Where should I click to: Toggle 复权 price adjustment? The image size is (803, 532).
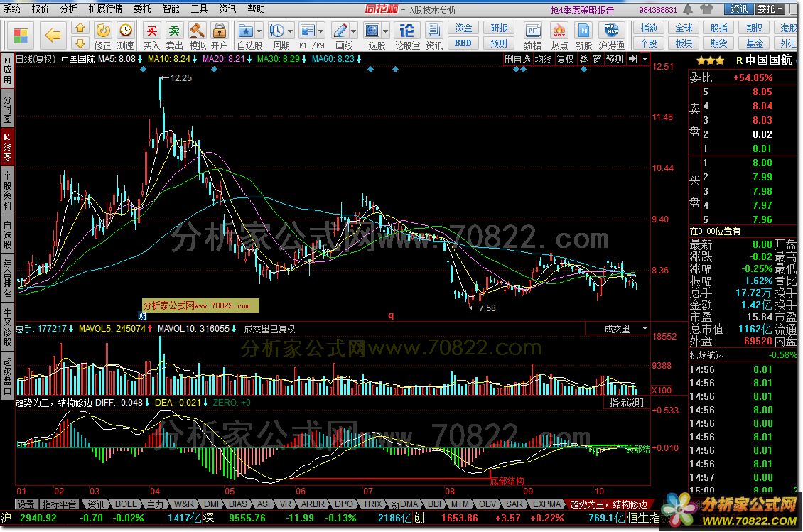click(x=566, y=59)
